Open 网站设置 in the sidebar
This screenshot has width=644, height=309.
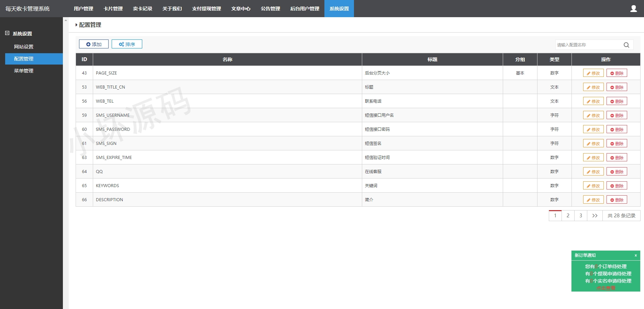(x=24, y=47)
